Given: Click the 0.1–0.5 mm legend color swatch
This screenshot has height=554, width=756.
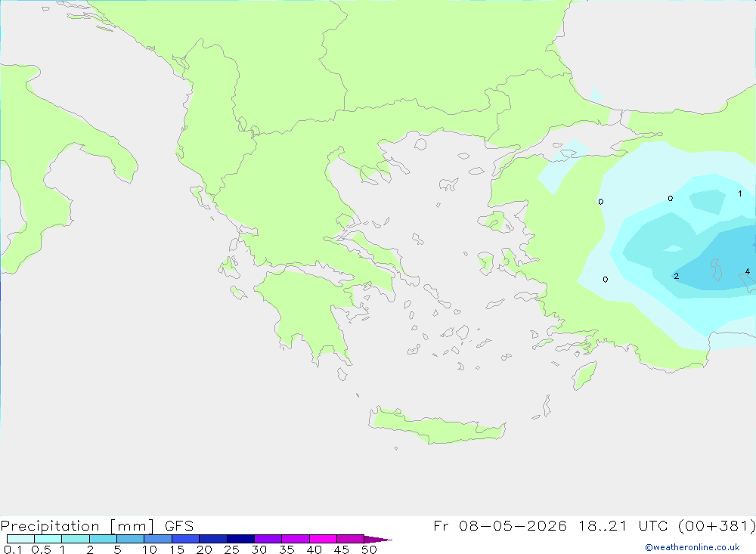Looking at the screenshot, I should click(20, 539).
